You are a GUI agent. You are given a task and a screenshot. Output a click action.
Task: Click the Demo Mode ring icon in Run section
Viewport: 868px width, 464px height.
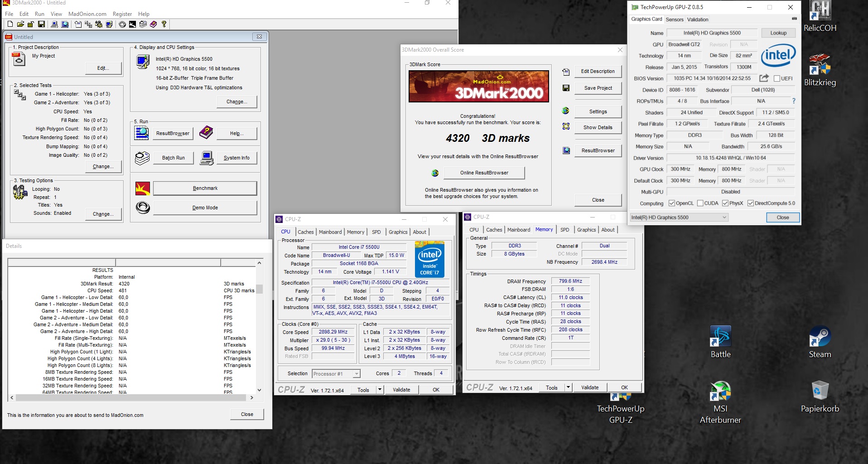[x=143, y=208]
